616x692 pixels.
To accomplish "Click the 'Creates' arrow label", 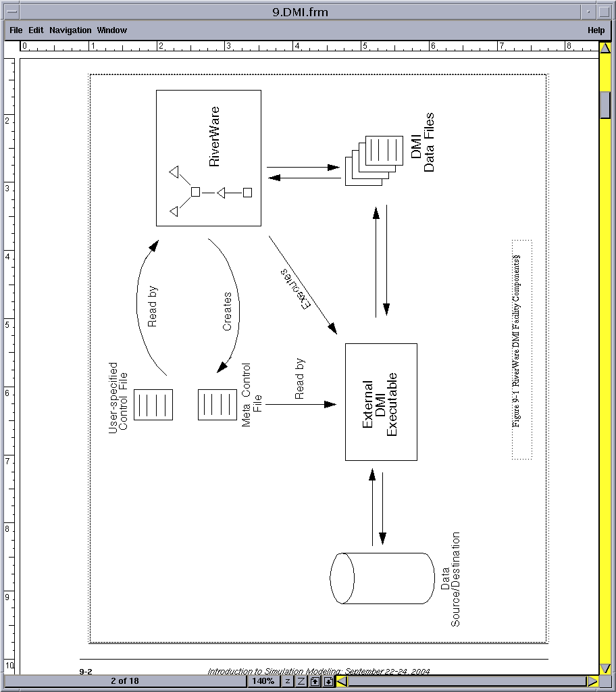I will 227,311.
